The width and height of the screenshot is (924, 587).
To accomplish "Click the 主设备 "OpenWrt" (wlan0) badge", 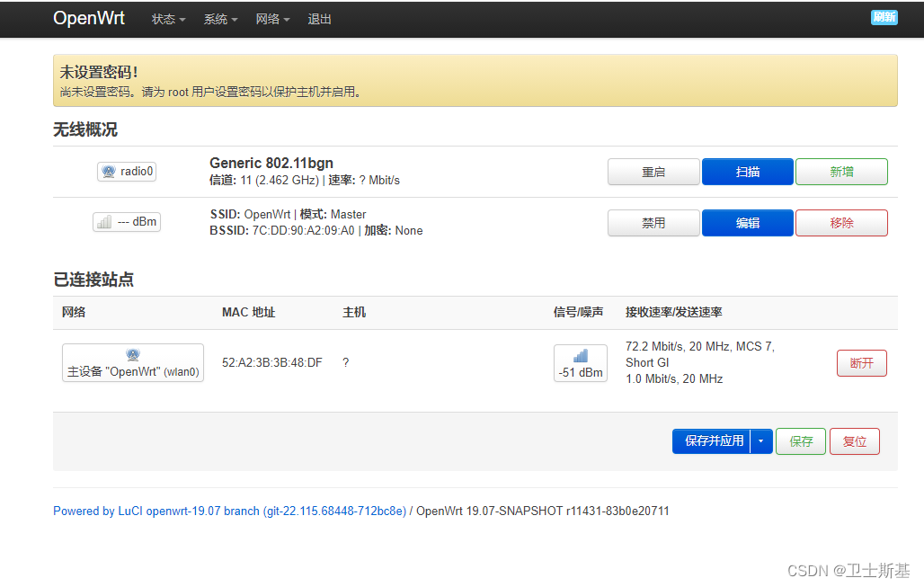I will [133, 363].
